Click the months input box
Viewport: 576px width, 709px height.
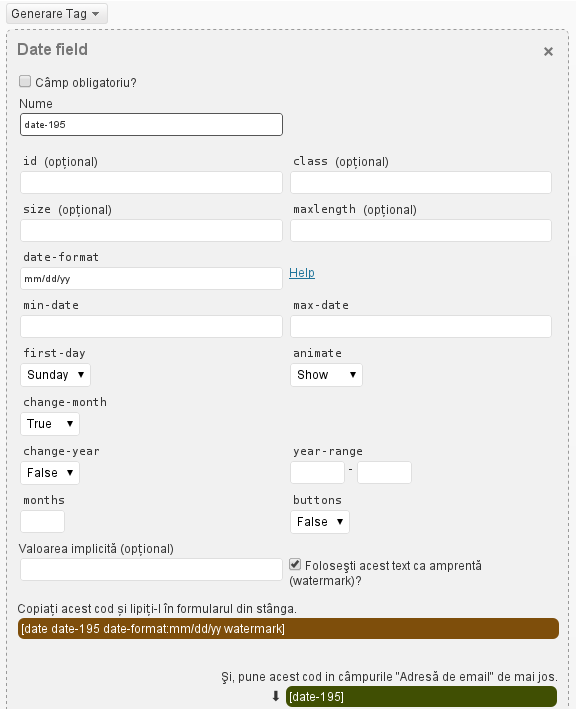(x=42, y=522)
